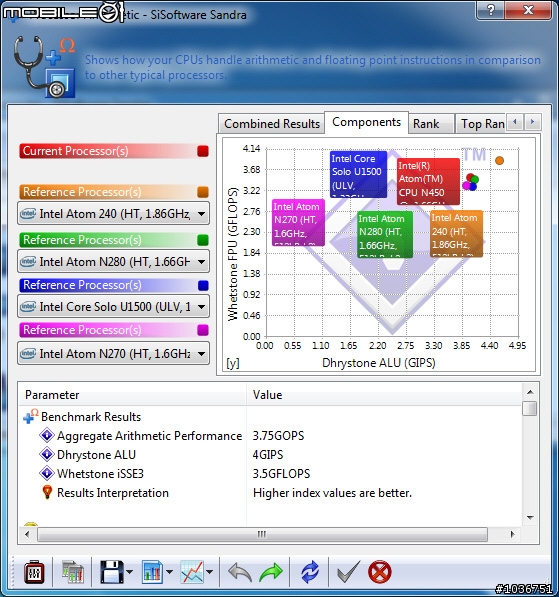The height and width of the screenshot is (597, 559).
Task: Click the diamond icon beside Dhrystone ALU
Action: point(47,454)
